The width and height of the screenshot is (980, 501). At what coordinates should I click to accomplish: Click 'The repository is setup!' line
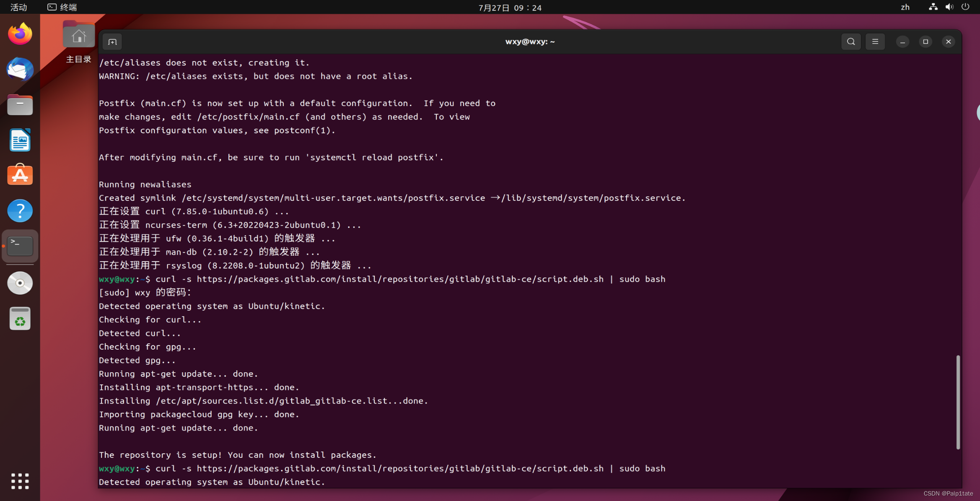pyautogui.click(x=238, y=455)
